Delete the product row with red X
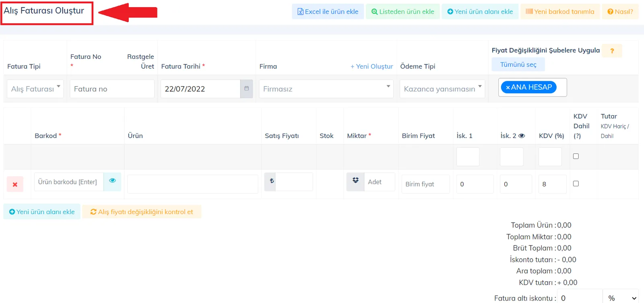 click(x=15, y=184)
